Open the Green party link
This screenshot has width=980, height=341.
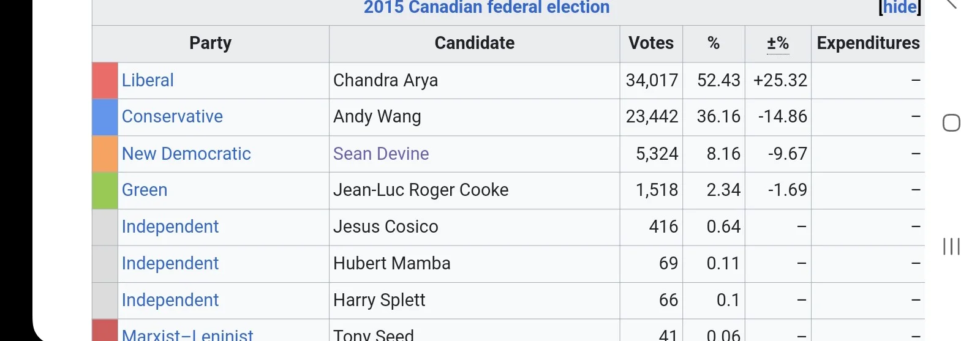(145, 190)
